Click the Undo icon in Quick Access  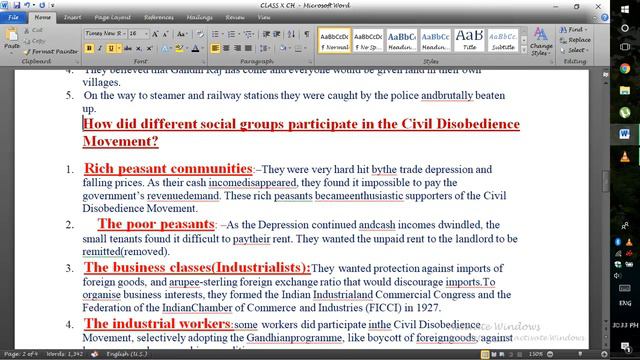[x=27, y=5]
